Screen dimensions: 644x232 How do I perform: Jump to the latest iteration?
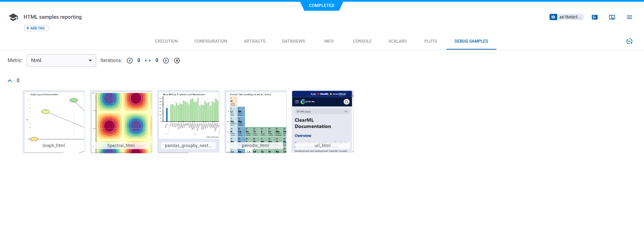177,61
